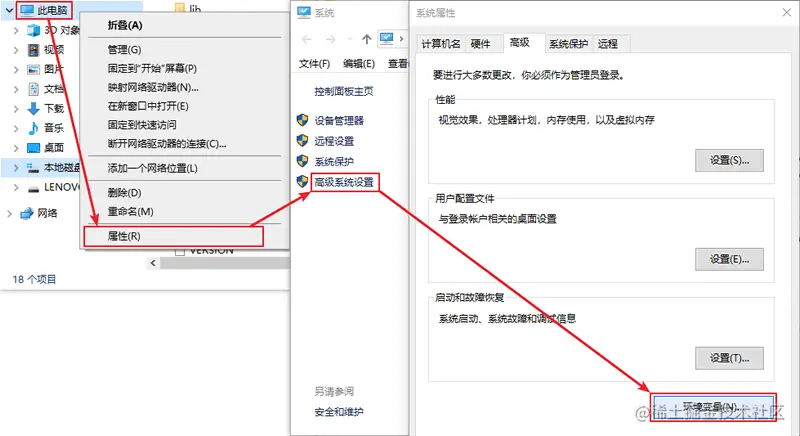The height and width of the screenshot is (436, 800).
Task: Click the 本地磁盘 drive icon
Action: coord(34,167)
